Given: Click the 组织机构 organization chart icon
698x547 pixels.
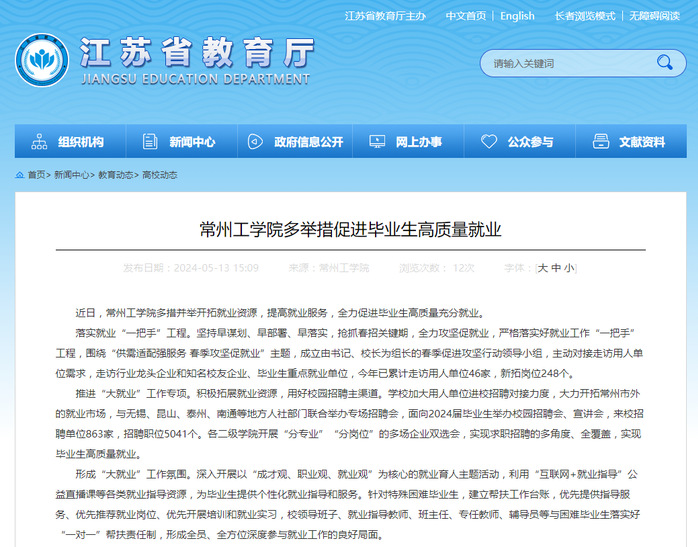Looking at the screenshot, I should tap(39, 142).
